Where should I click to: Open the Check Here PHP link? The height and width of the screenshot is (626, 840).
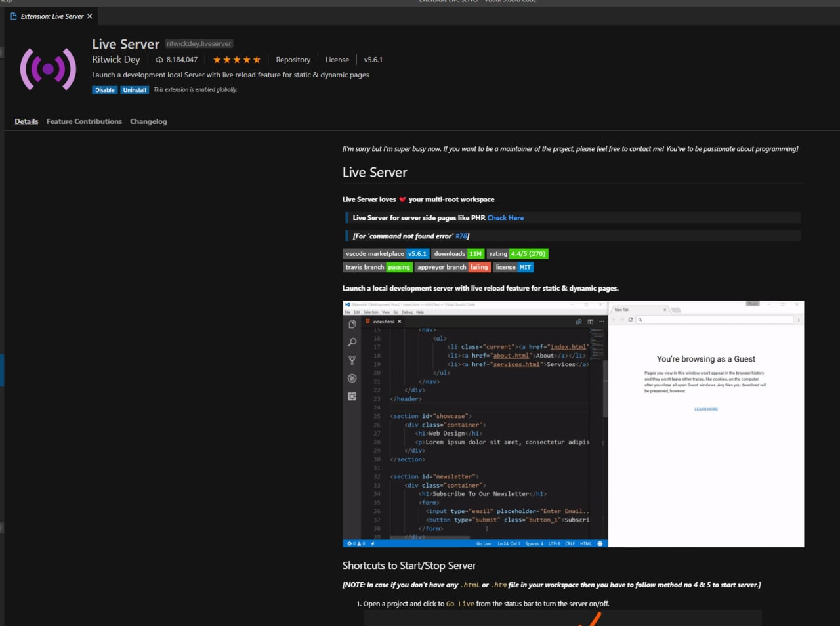(505, 218)
